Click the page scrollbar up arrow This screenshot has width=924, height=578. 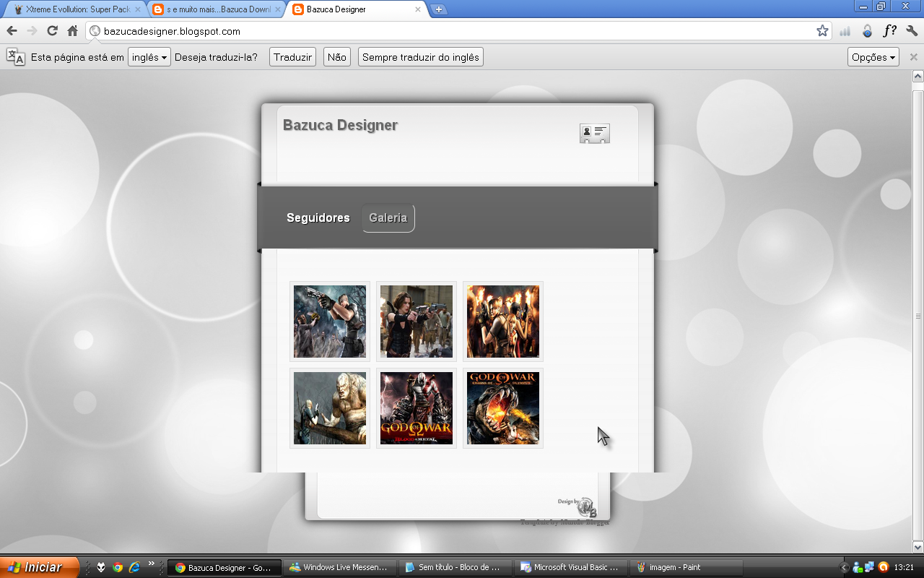918,76
